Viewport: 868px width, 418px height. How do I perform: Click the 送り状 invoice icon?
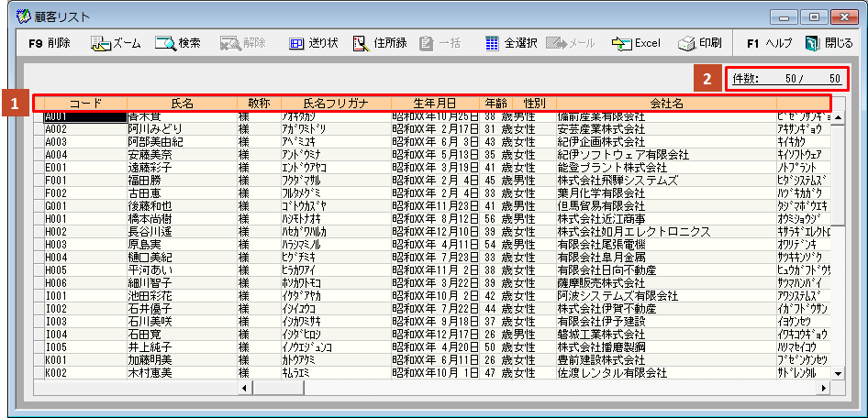[314, 43]
